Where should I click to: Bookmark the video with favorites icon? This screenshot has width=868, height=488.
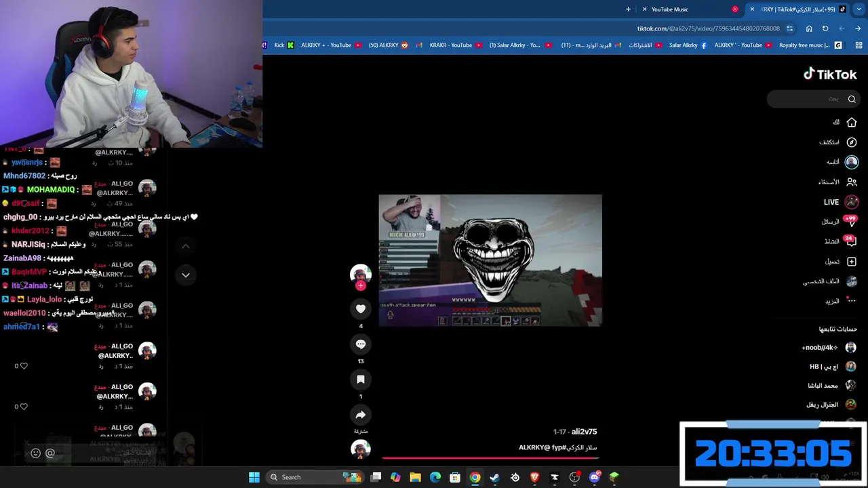361,380
